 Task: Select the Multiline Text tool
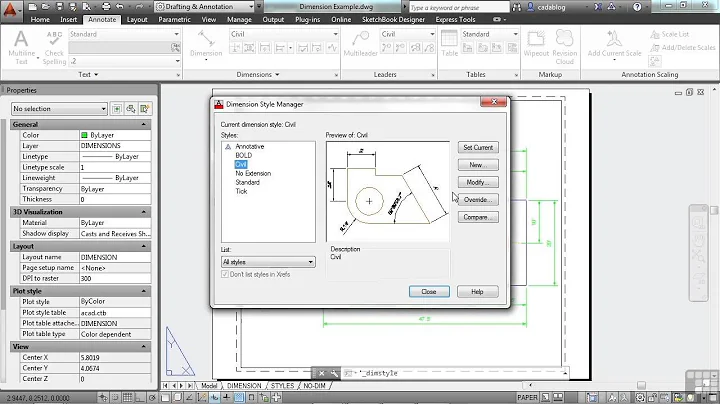coord(21,47)
